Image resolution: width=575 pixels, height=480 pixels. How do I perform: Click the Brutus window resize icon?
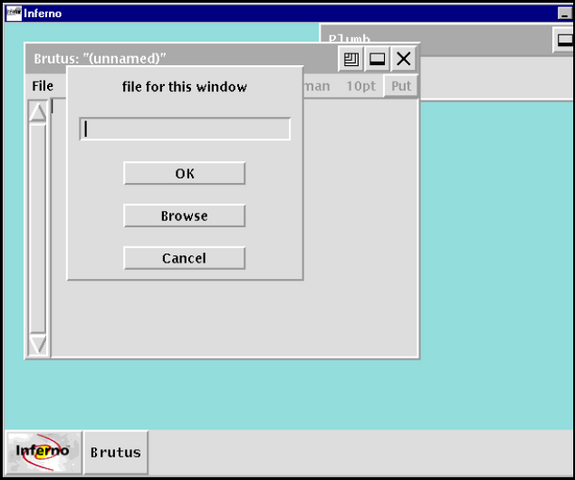351,59
